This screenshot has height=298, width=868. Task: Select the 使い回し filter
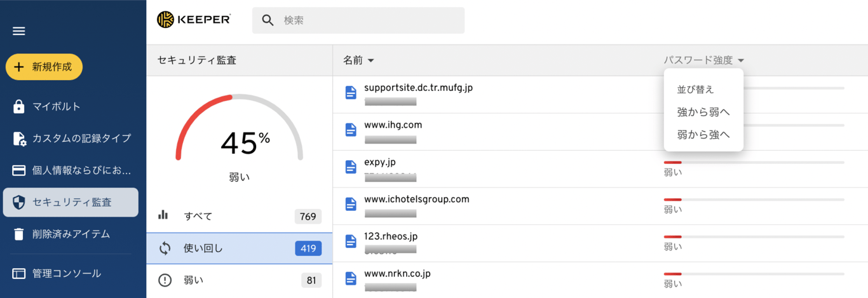pos(239,248)
